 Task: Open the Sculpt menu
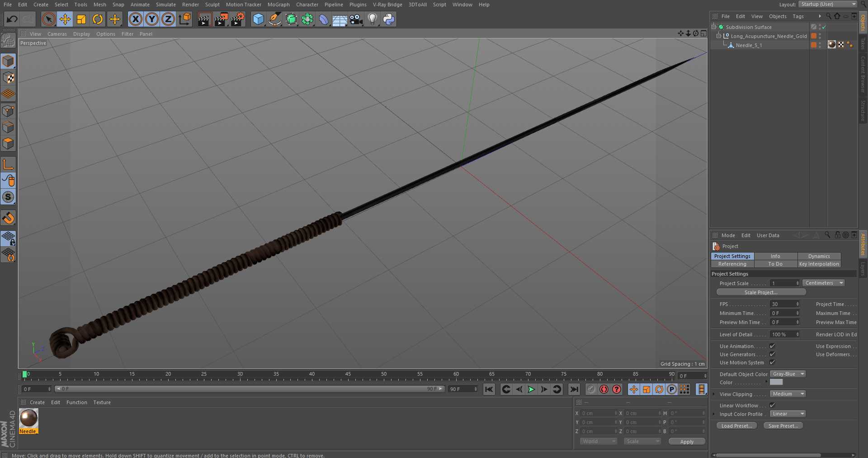[212, 5]
